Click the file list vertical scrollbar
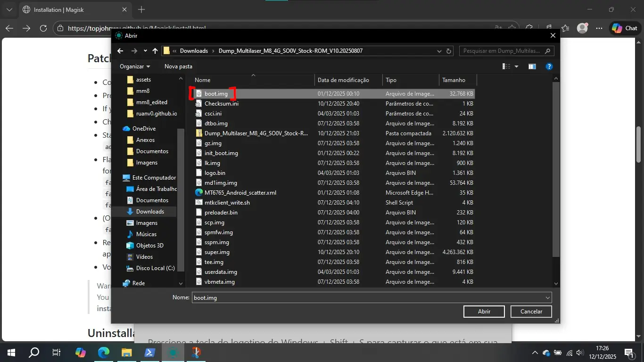Viewport: 644px width, 362px height. coord(556,170)
